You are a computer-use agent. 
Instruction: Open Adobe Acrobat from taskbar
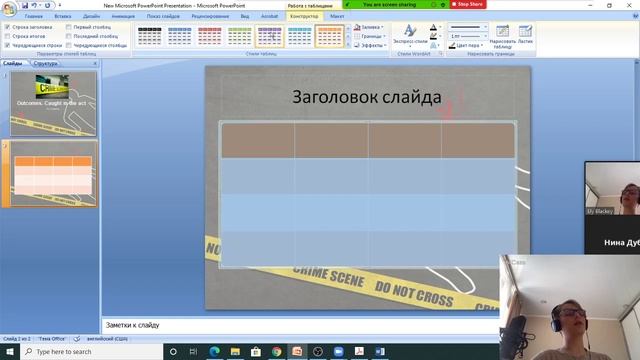click(359, 351)
